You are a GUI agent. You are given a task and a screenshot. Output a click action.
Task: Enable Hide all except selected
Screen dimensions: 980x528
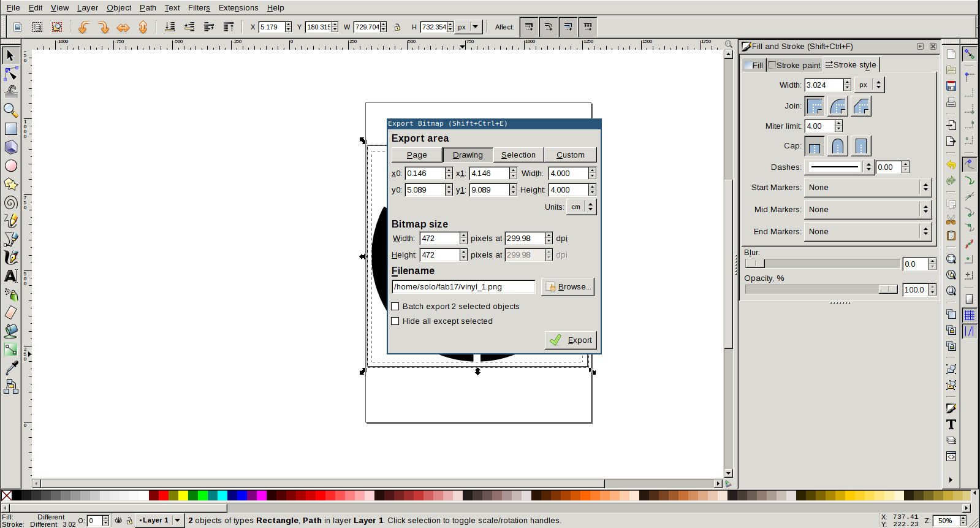pos(395,321)
